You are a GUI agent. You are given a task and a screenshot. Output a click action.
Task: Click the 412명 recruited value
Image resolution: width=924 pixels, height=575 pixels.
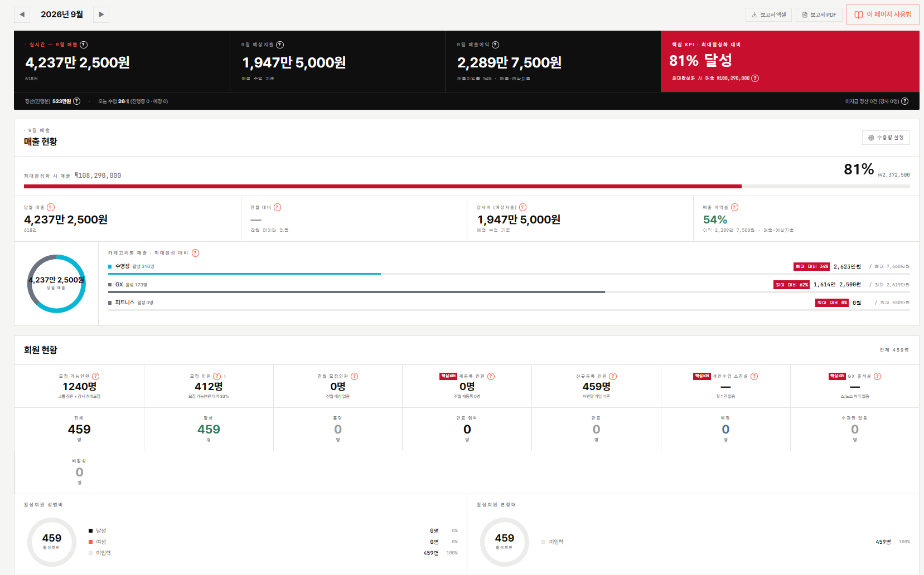pos(209,386)
